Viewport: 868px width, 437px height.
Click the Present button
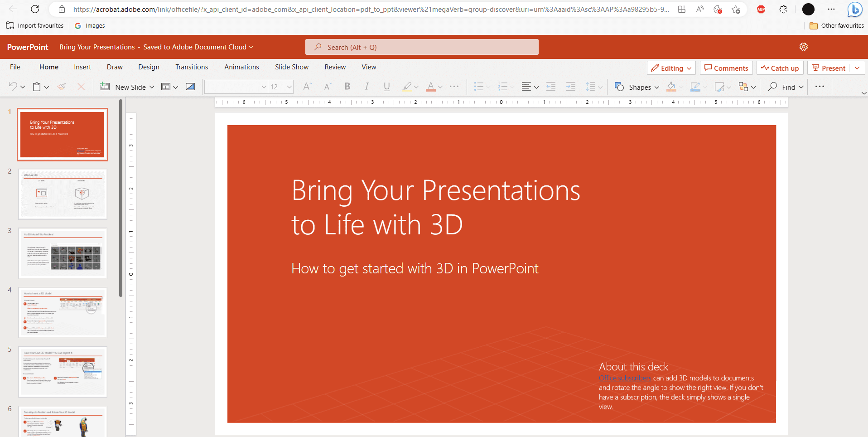[x=829, y=68]
